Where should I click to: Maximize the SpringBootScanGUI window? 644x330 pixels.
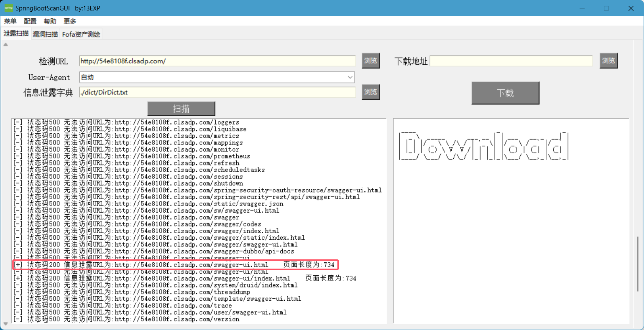click(606, 8)
